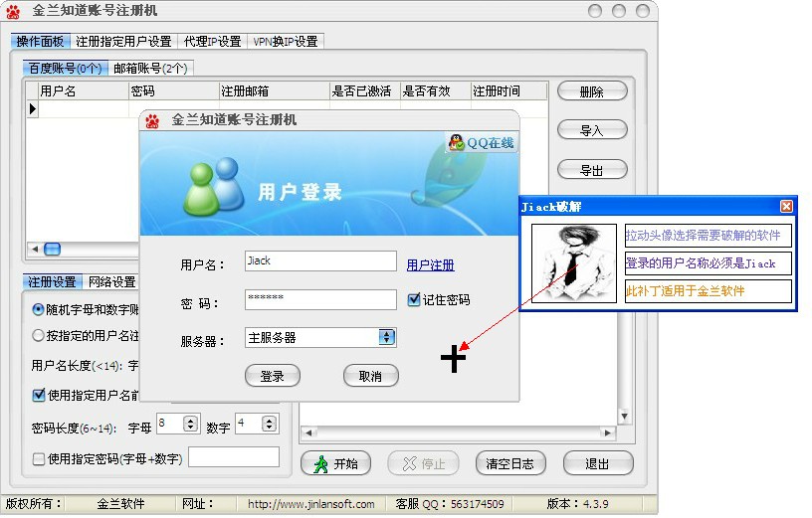Image resolution: width=812 pixels, height=518 pixels.
Task: Click the row selector arrow in account table
Action: (x=33, y=108)
